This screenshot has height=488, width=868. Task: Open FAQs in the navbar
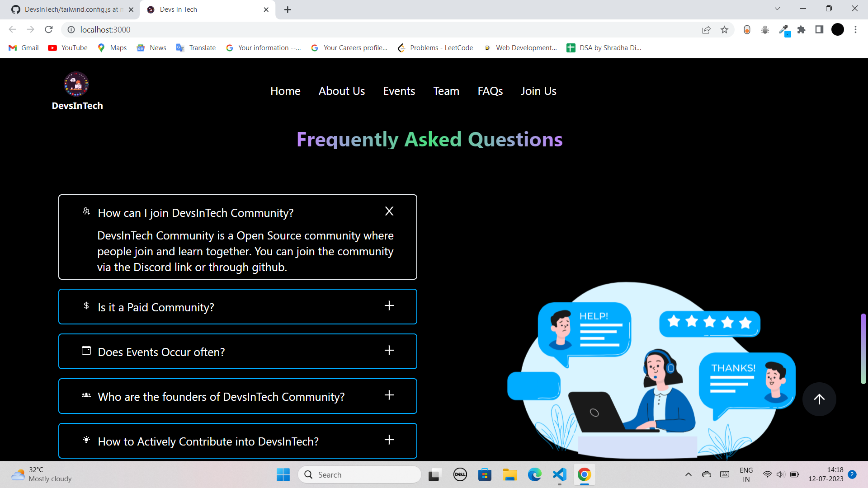pyautogui.click(x=490, y=91)
